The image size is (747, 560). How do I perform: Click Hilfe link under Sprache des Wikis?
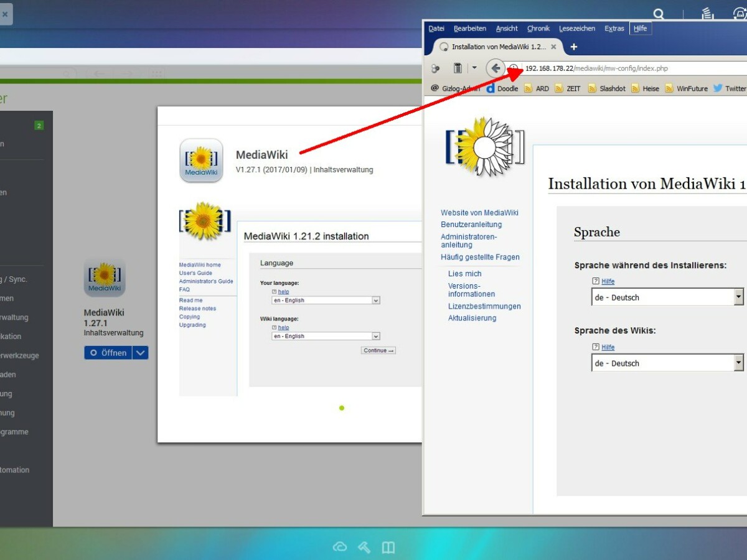pyautogui.click(x=608, y=347)
